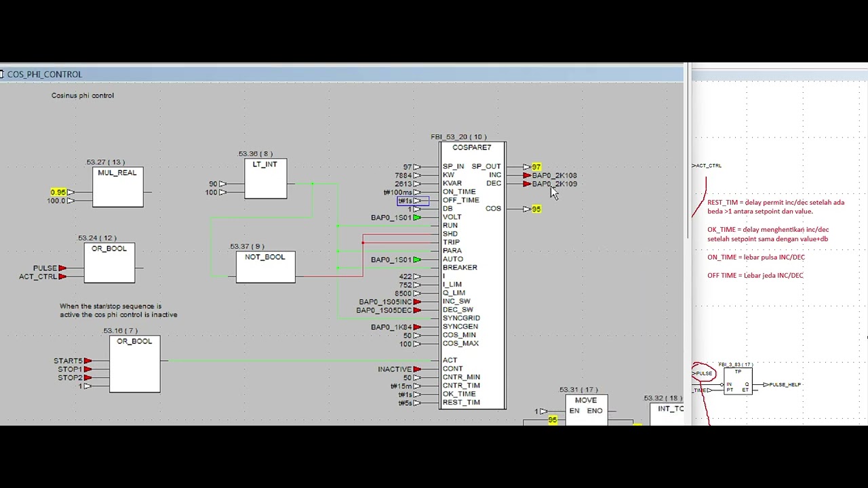868x488 pixels.
Task: Click the OFF TIME explanation note
Action: click(x=755, y=276)
